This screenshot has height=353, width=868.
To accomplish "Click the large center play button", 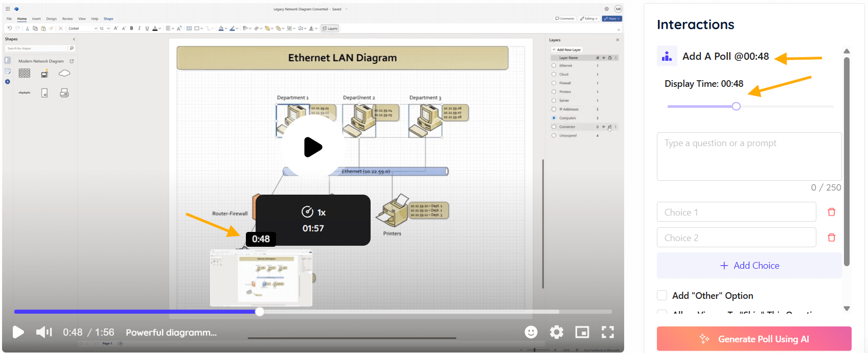I will 313,147.
